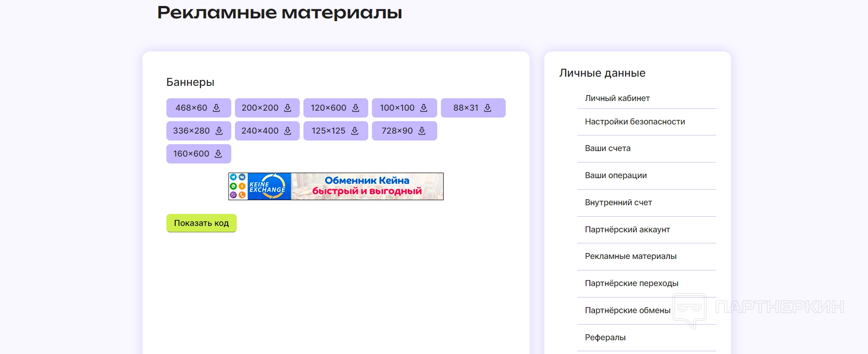Image resolution: width=868 pixels, height=354 pixels.
Task: Open the Ваши счета page
Action: pyautogui.click(x=608, y=148)
